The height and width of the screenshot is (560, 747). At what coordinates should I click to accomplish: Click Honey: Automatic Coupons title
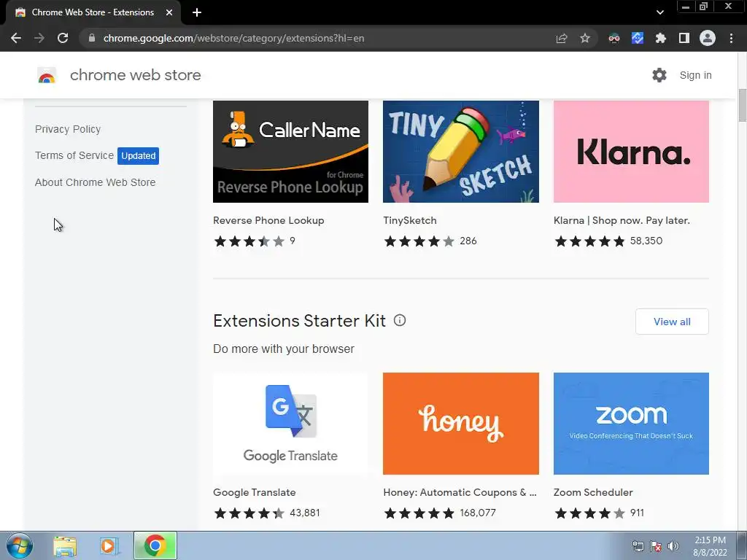[460, 492]
